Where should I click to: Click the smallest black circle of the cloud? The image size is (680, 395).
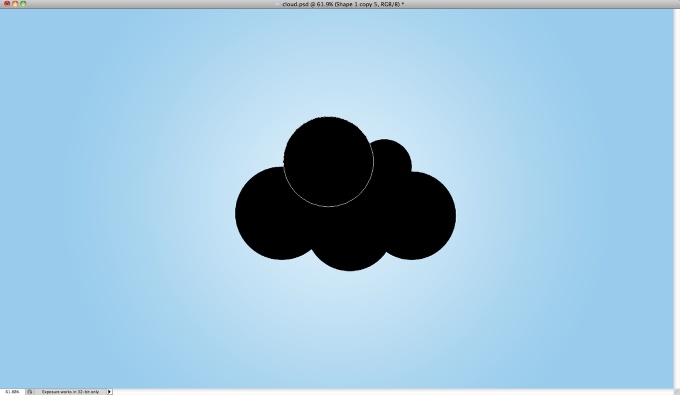tap(392, 154)
